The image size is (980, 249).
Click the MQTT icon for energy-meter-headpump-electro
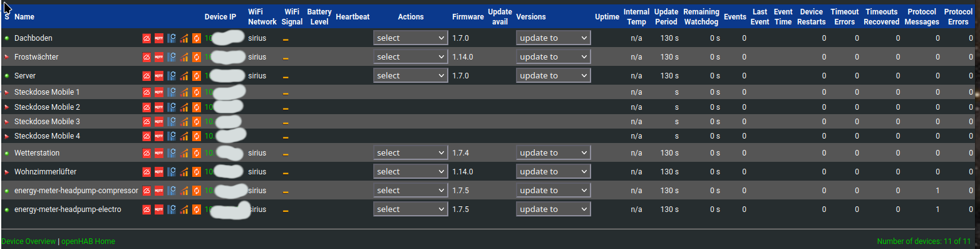[159, 209]
